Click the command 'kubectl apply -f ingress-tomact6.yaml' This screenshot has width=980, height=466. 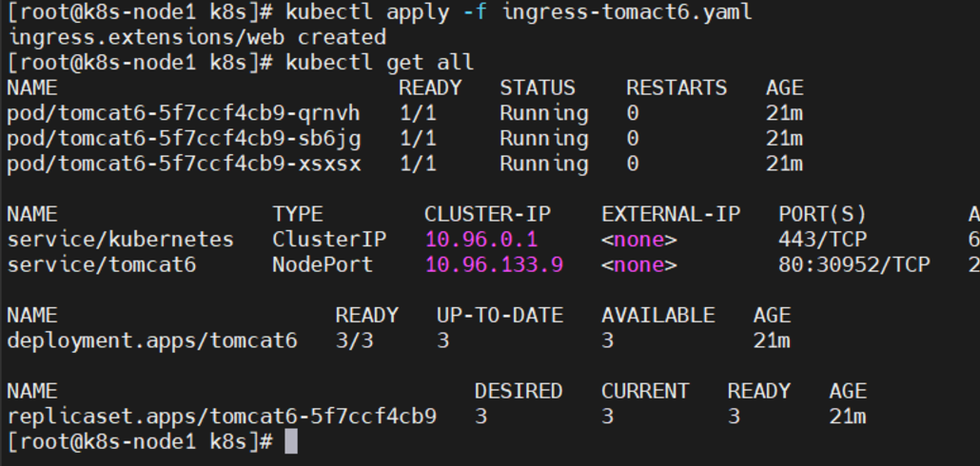tap(519, 12)
